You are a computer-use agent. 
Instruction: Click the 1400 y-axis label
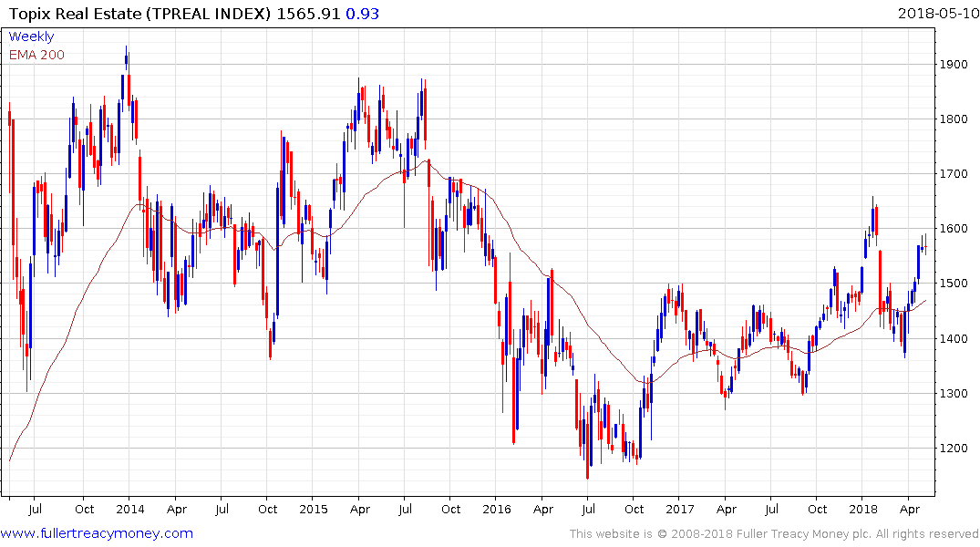(x=954, y=339)
